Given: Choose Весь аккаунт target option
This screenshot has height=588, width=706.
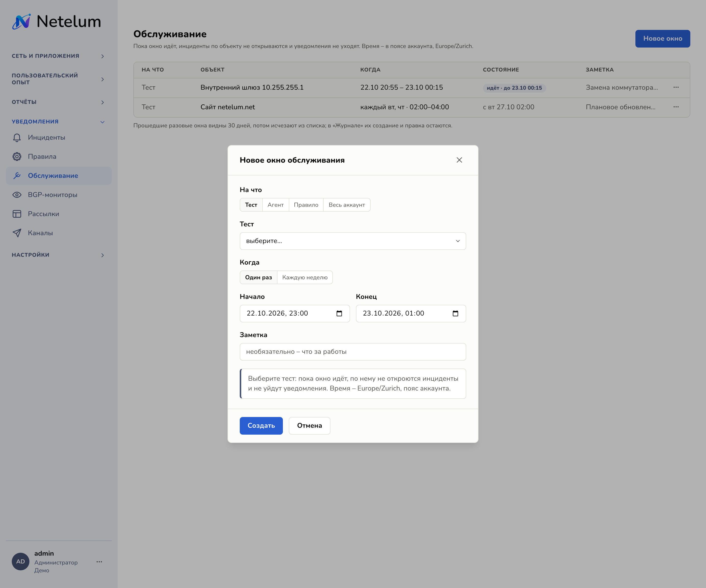Looking at the screenshot, I should (x=347, y=205).
